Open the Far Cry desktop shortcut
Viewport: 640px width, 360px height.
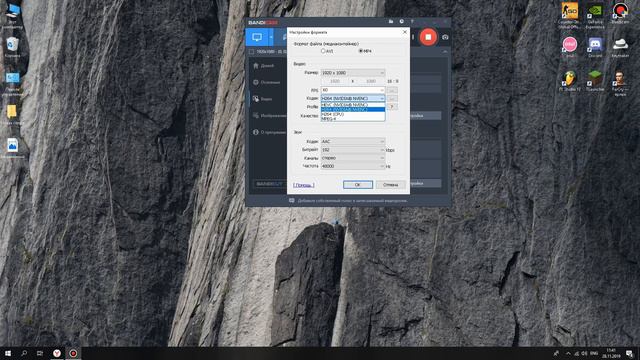point(620,83)
